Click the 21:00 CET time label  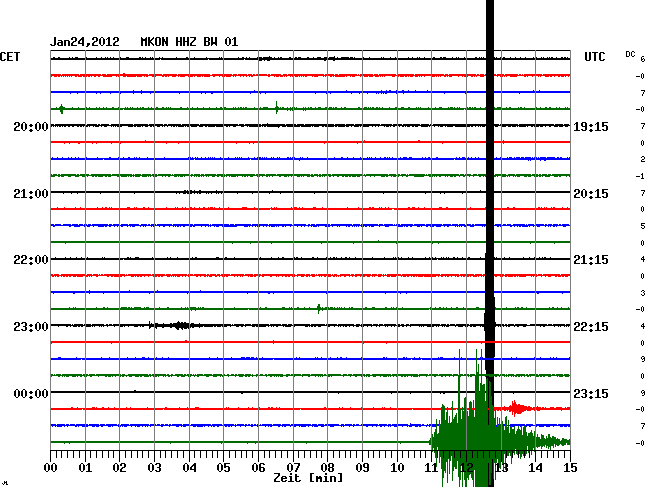(31, 194)
